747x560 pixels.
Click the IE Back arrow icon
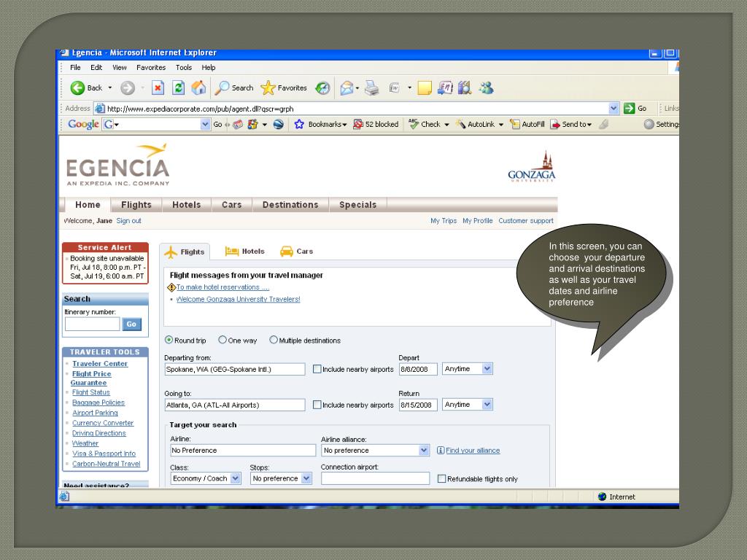(77, 87)
